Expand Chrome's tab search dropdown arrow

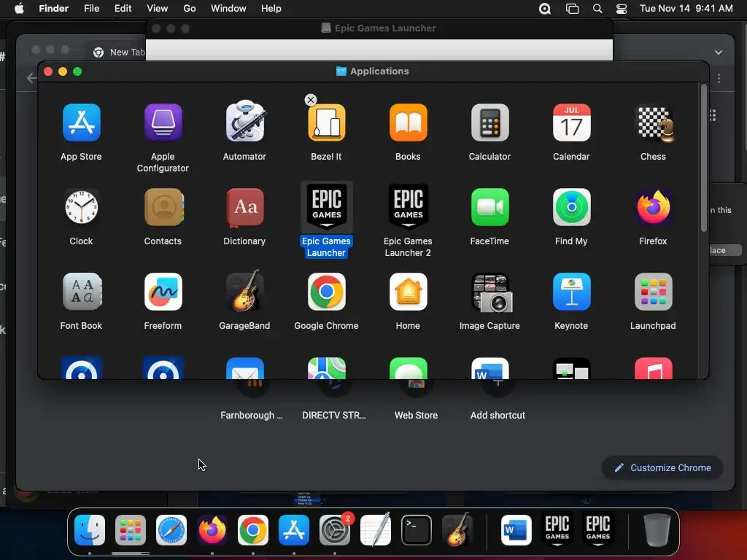(719, 52)
